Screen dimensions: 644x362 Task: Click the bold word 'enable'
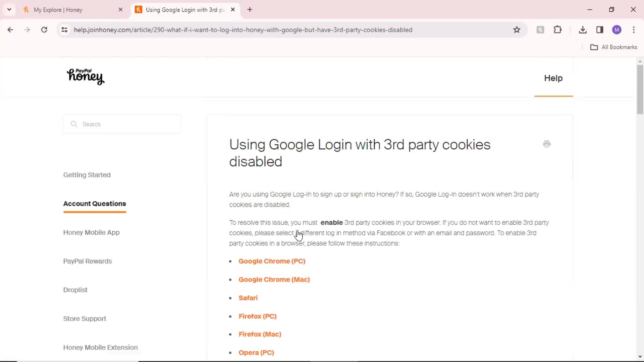(331, 223)
